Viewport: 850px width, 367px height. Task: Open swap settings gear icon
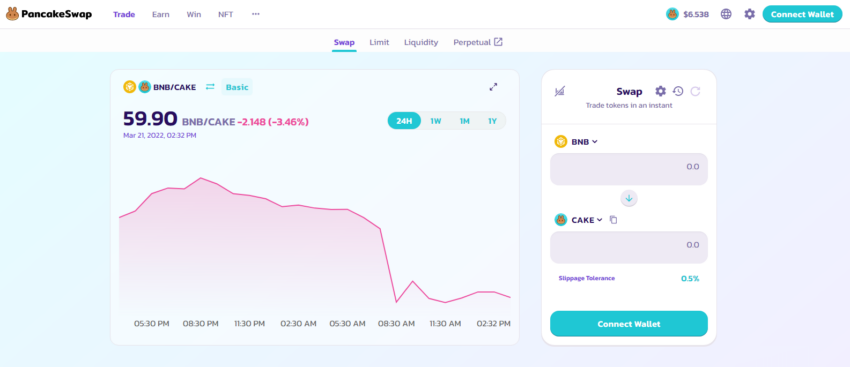click(x=660, y=91)
